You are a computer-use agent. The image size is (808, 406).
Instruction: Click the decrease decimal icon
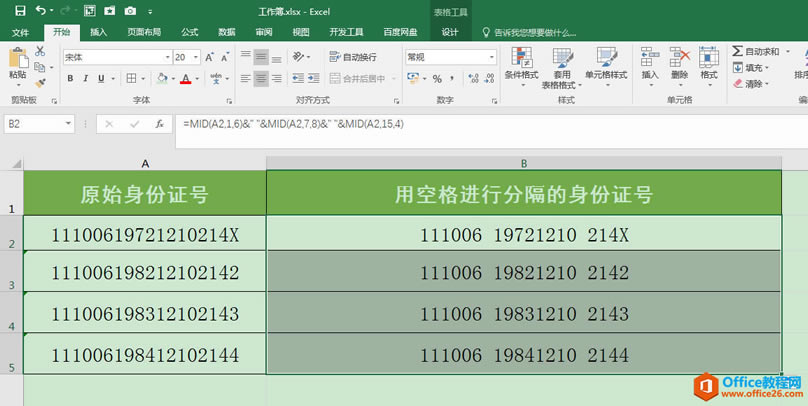click(490, 78)
